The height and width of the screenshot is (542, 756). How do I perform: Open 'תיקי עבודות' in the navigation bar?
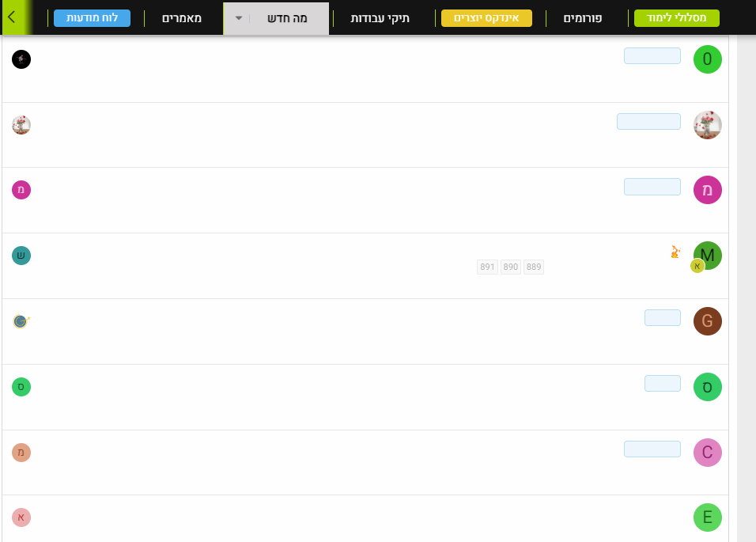pos(380,18)
